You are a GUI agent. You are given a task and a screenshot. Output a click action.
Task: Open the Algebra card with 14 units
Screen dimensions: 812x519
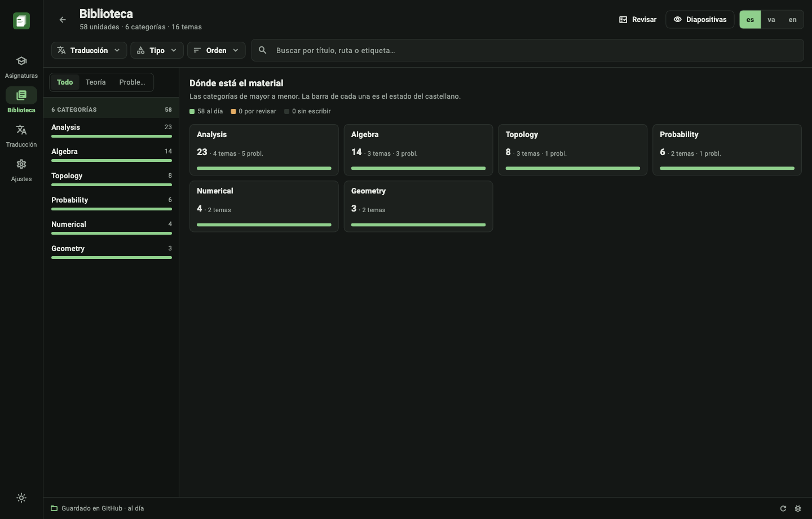418,150
